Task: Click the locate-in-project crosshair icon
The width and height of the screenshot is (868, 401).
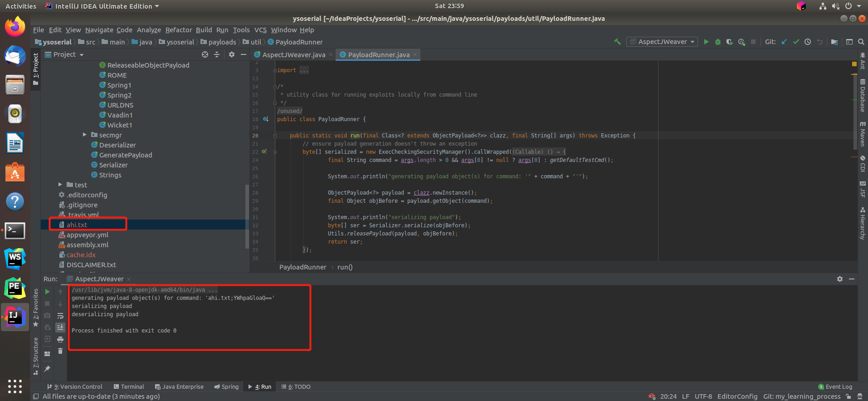Action: pyautogui.click(x=205, y=54)
